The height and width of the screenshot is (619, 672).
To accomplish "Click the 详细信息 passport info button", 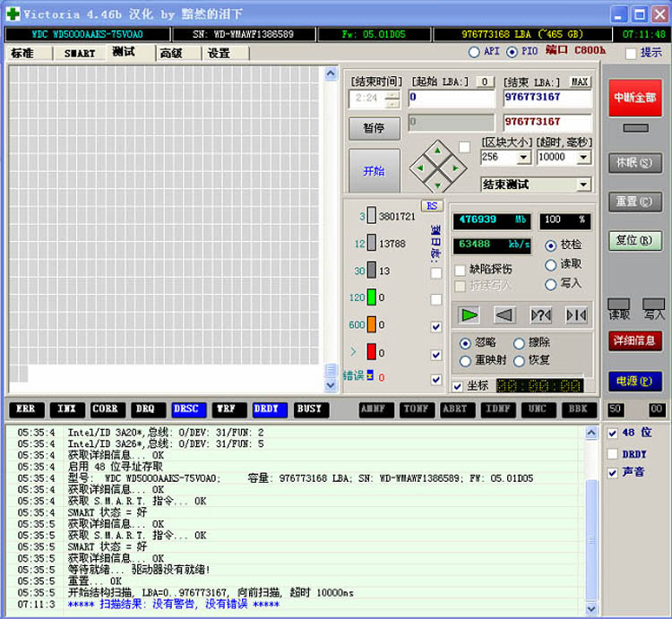I will click(x=635, y=341).
